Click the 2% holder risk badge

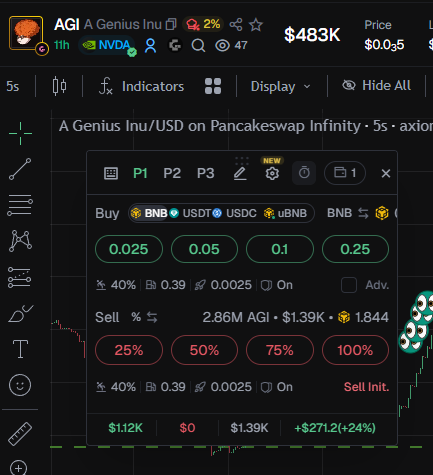[204, 24]
